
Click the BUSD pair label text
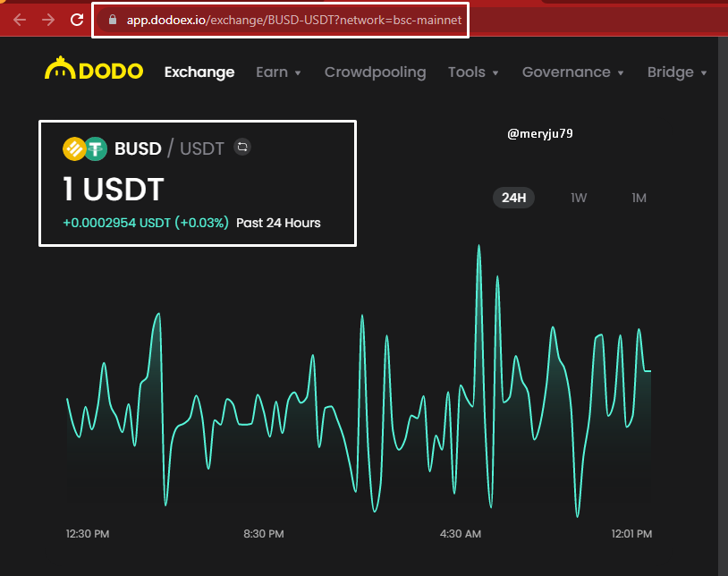pos(138,149)
